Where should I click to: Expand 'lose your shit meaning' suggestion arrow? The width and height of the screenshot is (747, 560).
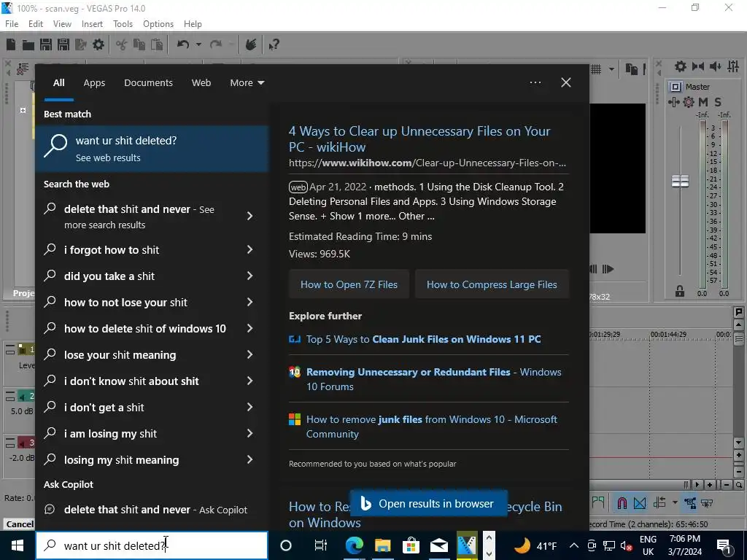point(249,354)
